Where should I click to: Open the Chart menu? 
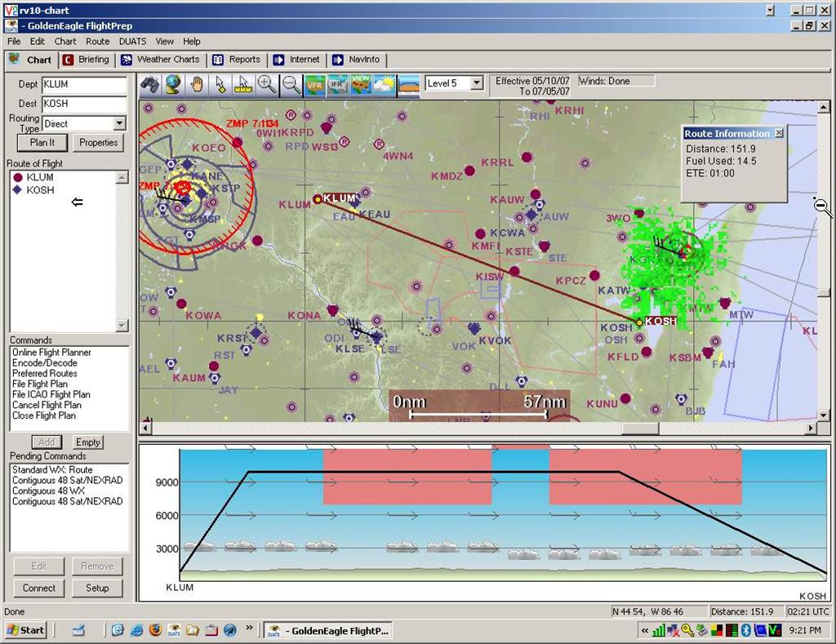[x=65, y=41]
